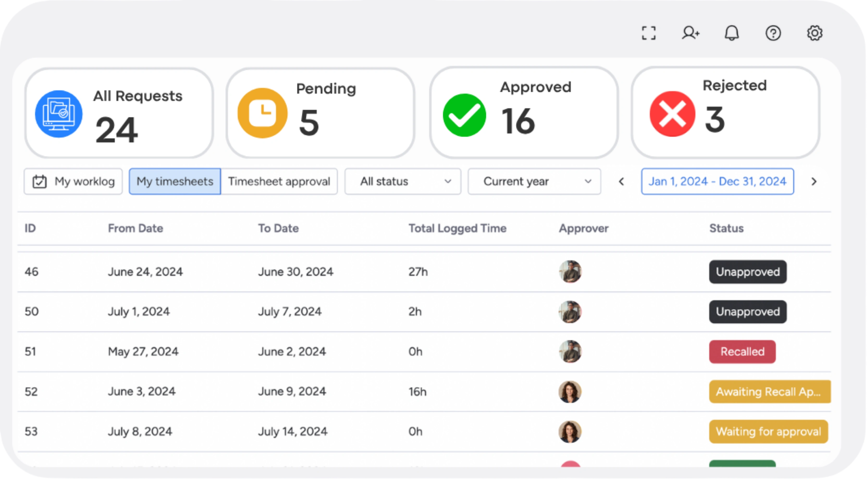
Task: Click approver avatar in row 46
Action: [570, 272]
